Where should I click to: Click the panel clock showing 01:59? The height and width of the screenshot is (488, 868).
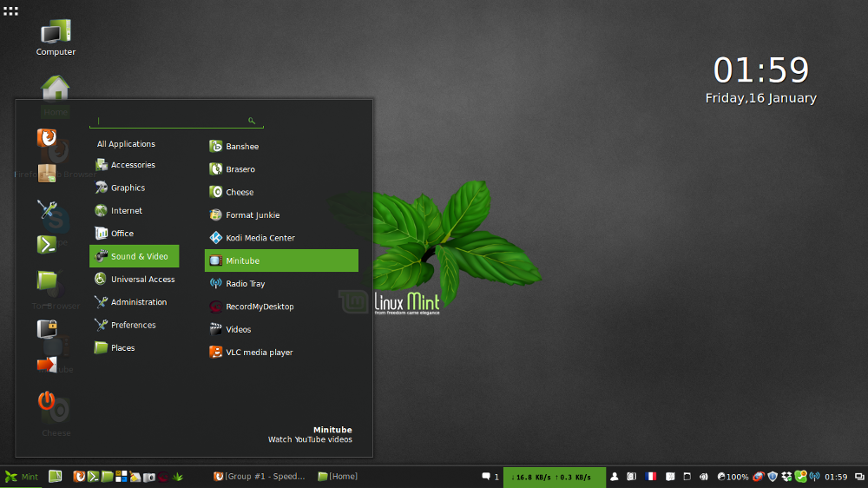pos(836,477)
